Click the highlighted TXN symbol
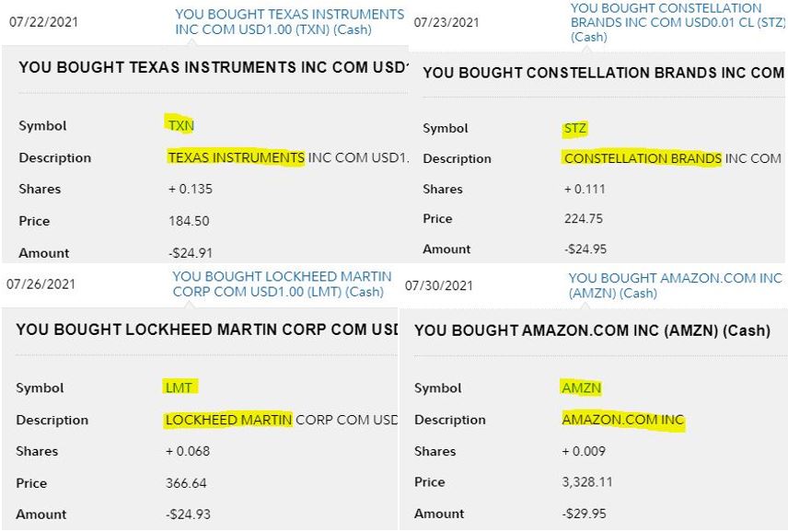 pos(181,125)
